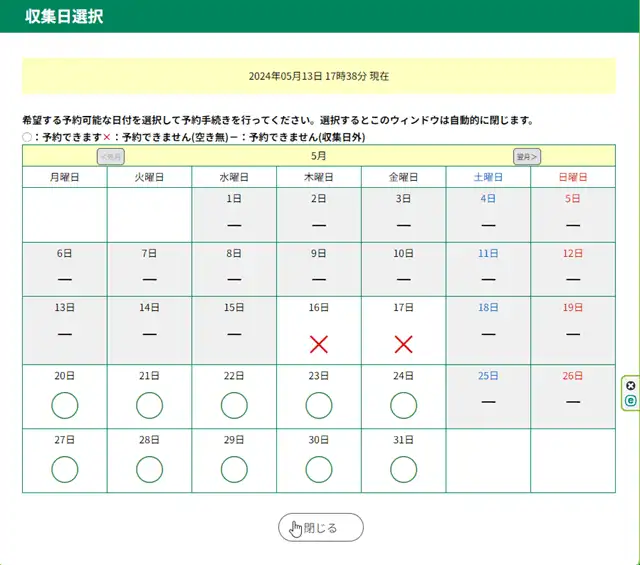Click the side widget close (x) icon
640x565 pixels.
tap(631, 386)
